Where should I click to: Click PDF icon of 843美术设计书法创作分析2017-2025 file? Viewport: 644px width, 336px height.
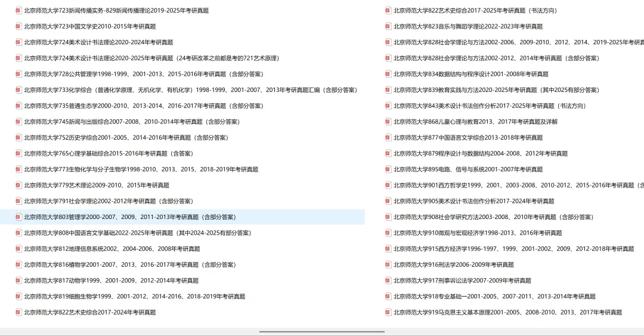pyautogui.click(x=388, y=106)
